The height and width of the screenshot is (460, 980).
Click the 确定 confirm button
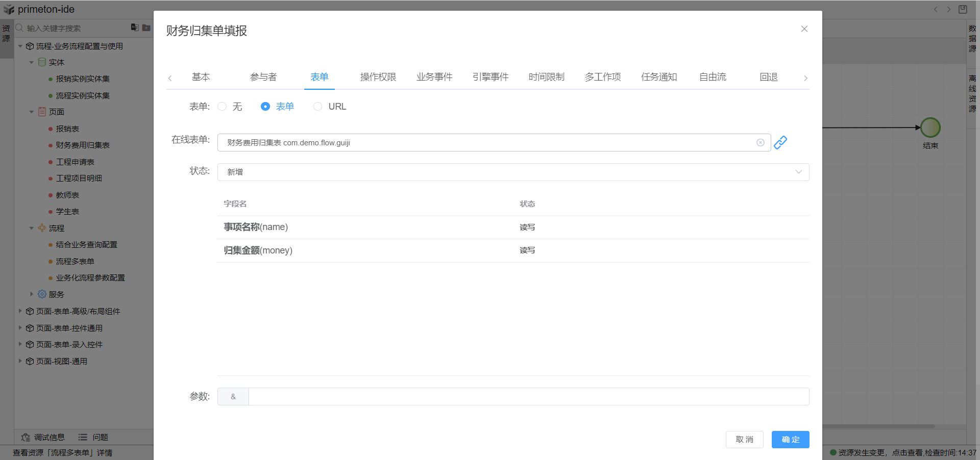point(790,439)
